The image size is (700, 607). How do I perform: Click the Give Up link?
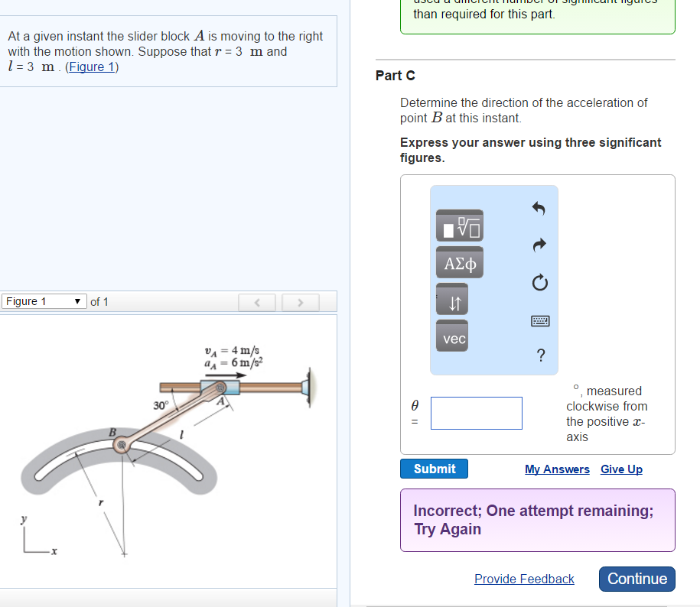click(x=621, y=469)
